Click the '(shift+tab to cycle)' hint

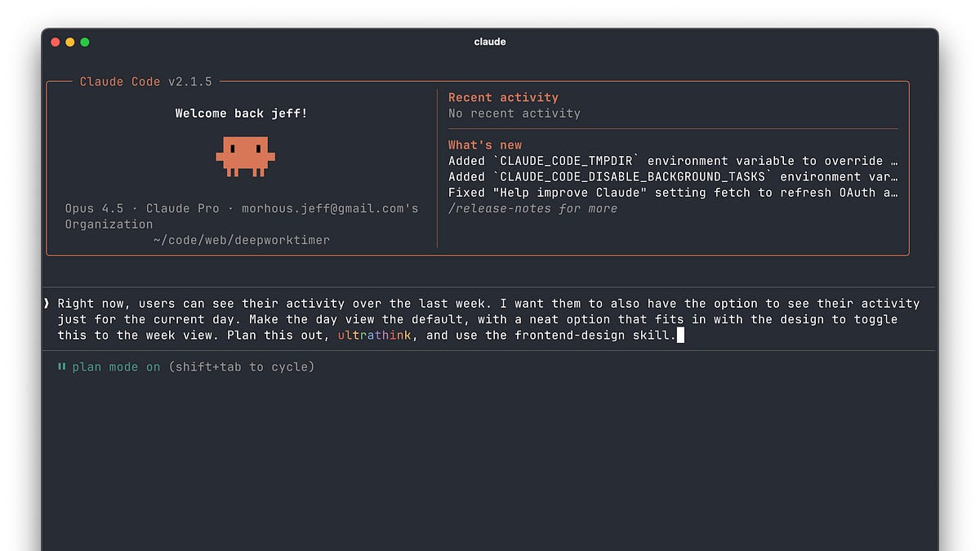coord(242,367)
